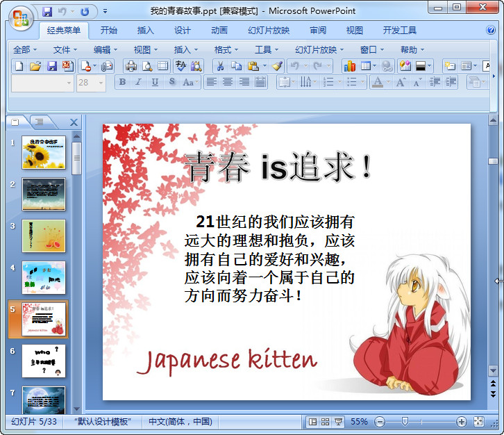Click the Align Left icon

pyautogui.click(x=211, y=83)
